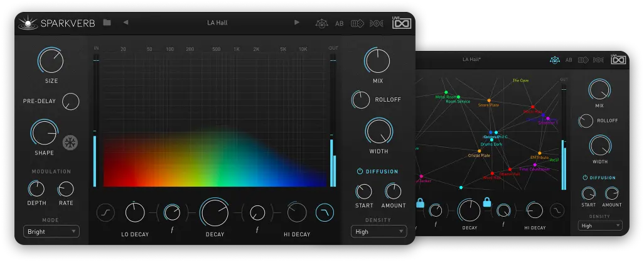Toggle the high cut filter icon in back window
The width and height of the screenshot is (644, 262).
557,210
